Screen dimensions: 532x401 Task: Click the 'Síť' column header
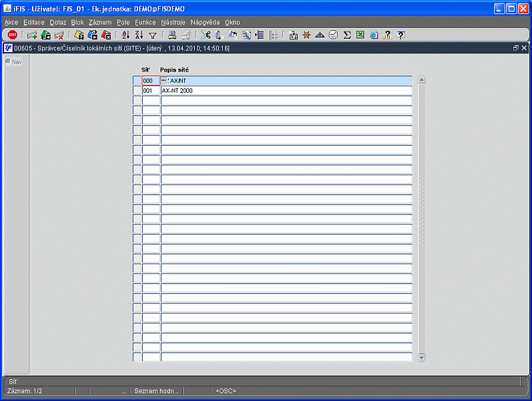[x=146, y=70]
